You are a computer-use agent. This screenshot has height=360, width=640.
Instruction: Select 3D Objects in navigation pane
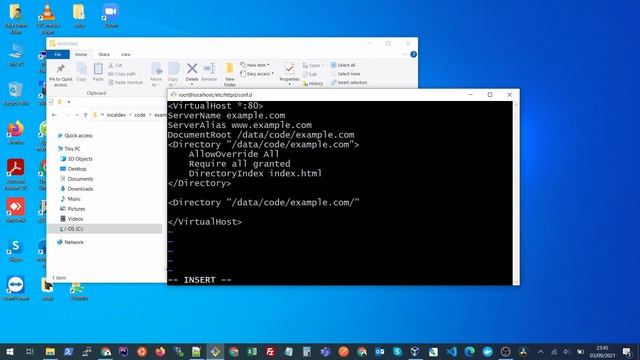coord(76,159)
